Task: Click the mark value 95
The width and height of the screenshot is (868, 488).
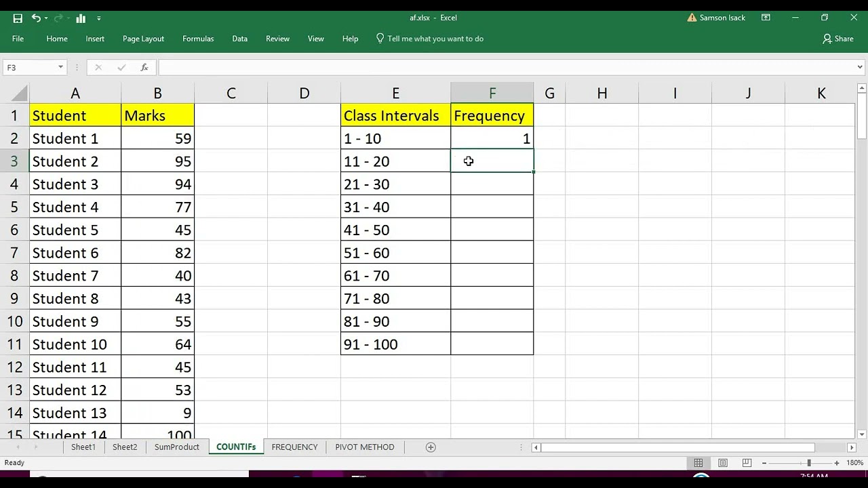Action: click(157, 161)
